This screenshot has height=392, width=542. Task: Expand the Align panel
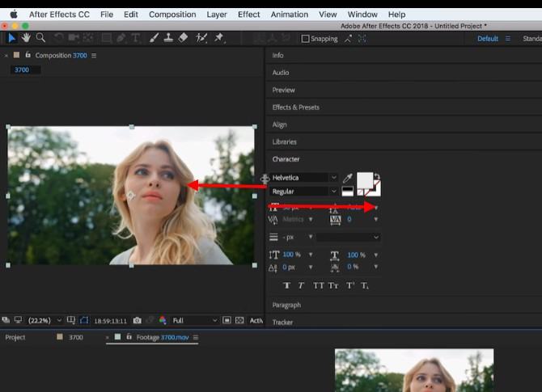point(279,124)
